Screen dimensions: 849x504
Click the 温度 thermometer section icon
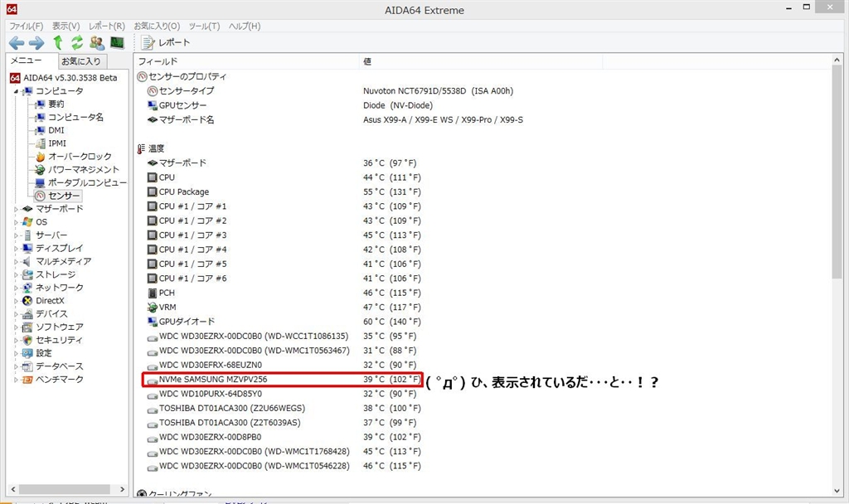[141, 148]
